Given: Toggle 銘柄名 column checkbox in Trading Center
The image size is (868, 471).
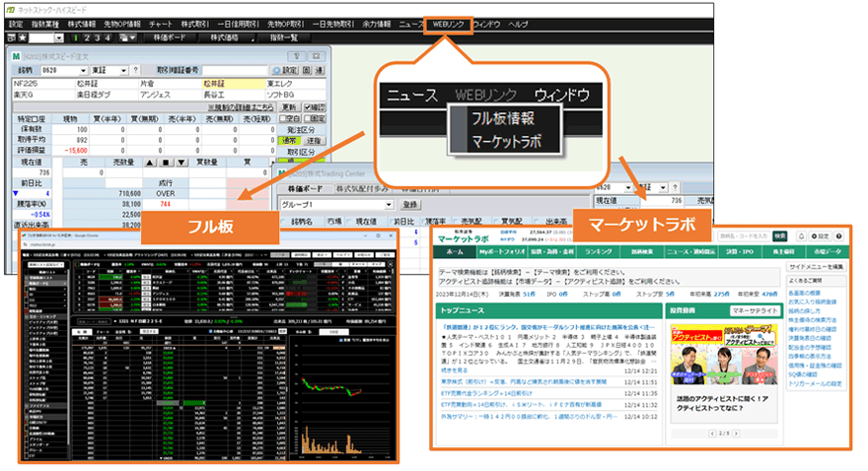Looking at the screenshot, I should pyautogui.click(x=283, y=221).
